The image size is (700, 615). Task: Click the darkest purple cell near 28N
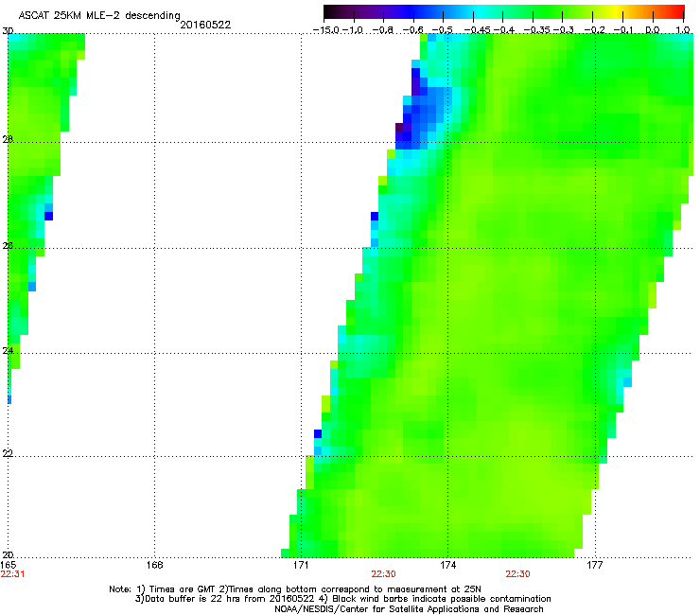click(399, 128)
